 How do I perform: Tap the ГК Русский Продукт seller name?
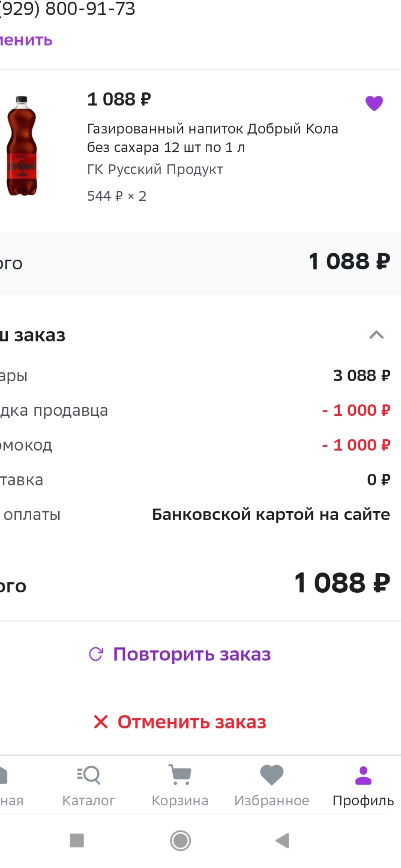pyautogui.click(x=155, y=170)
